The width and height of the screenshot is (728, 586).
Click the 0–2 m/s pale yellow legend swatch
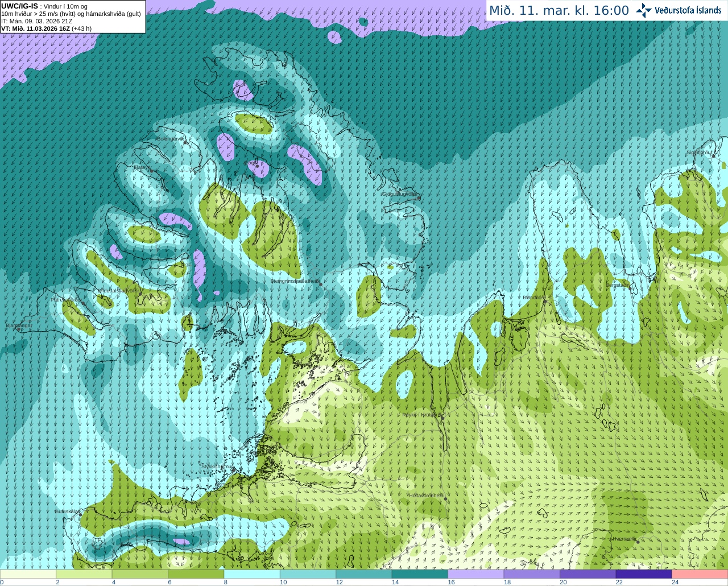coord(28,573)
